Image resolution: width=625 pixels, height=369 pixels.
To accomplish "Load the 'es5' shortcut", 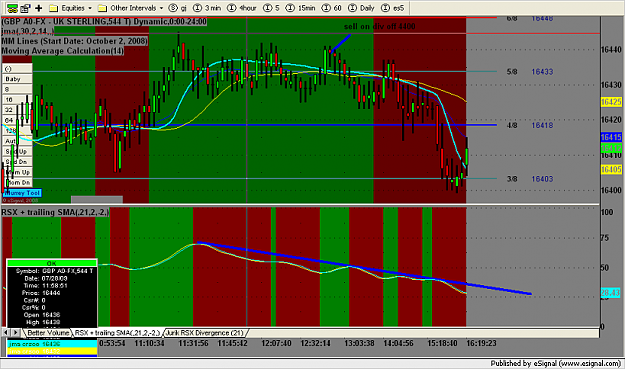I will pos(393,8).
